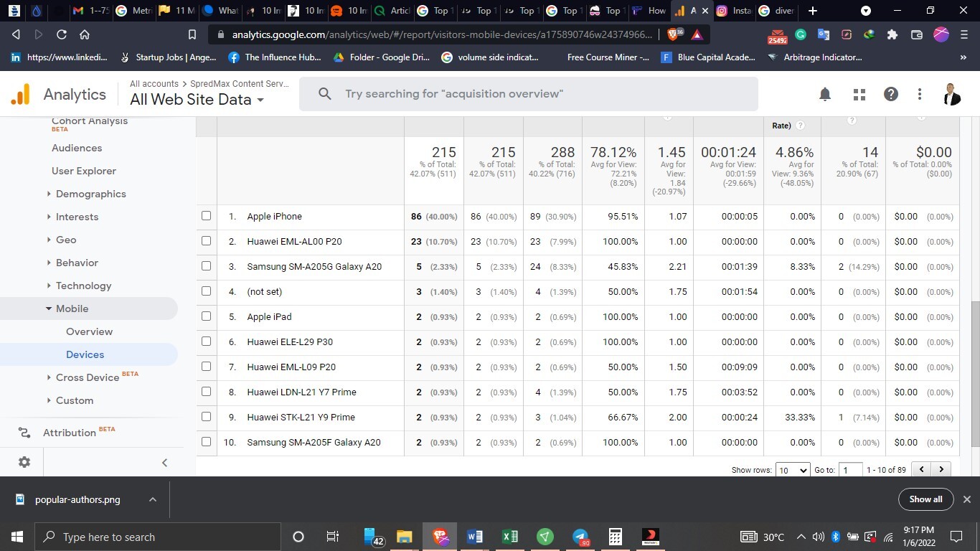This screenshot has width=980, height=551.
Task: Open the Admin settings gear icon
Action: pos(24,462)
